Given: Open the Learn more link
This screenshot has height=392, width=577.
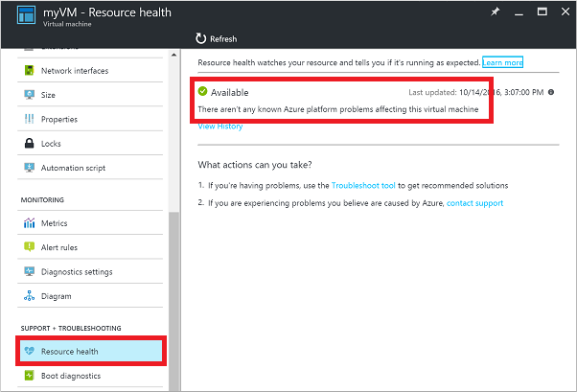Looking at the screenshot, I should (x=502, y=62).
